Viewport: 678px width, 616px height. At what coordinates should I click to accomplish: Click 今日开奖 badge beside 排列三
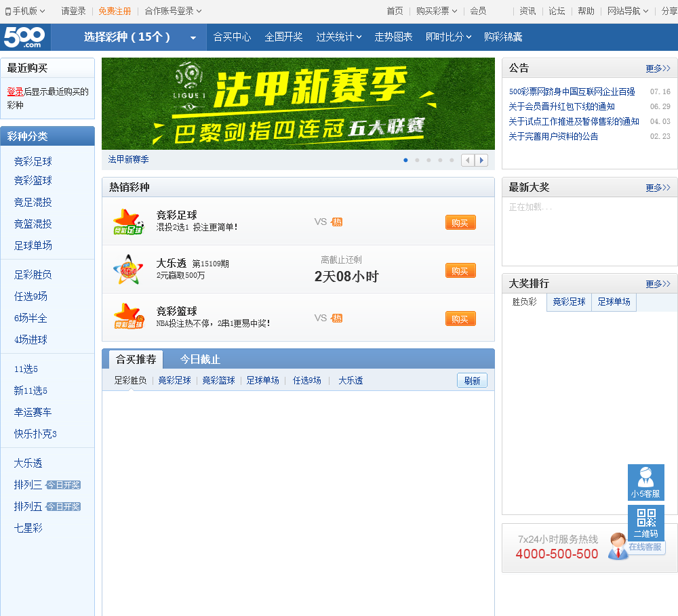click(x=64, y=485)
